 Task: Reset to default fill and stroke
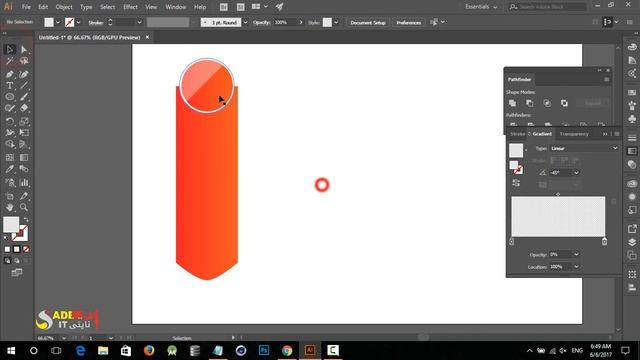click(x=6, y=238)
